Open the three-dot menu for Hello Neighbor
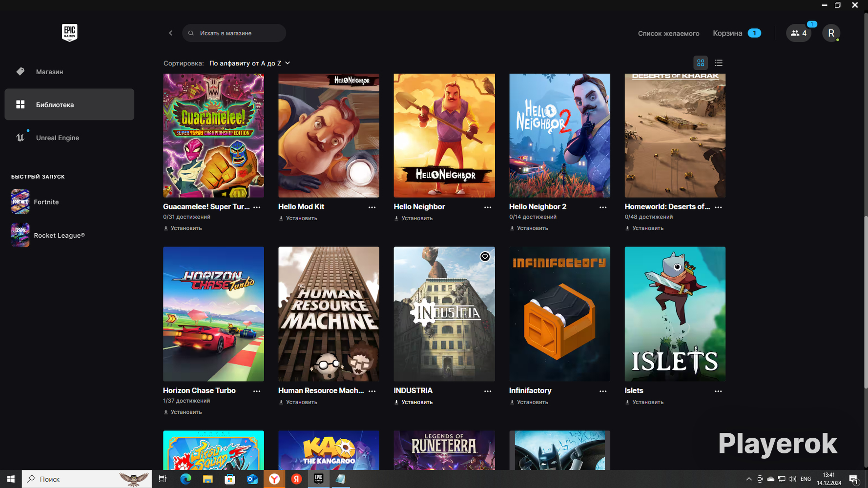The image size is (868, 488). pyautogui.click(x=488, y=207)
